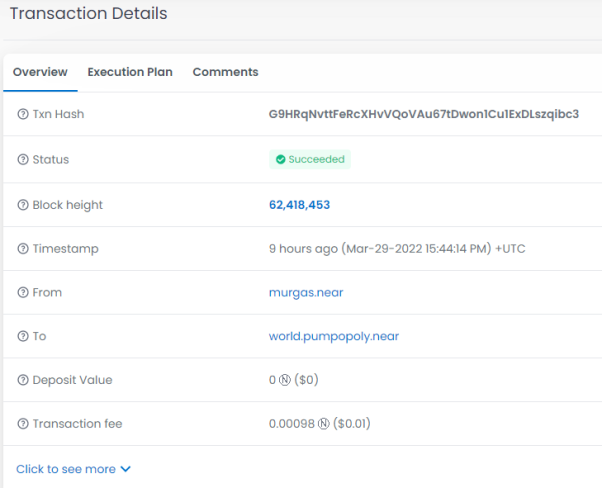Switch to the Execution Plan tab
This screenshot has width=602, height=488.
[x=130, y=72]
